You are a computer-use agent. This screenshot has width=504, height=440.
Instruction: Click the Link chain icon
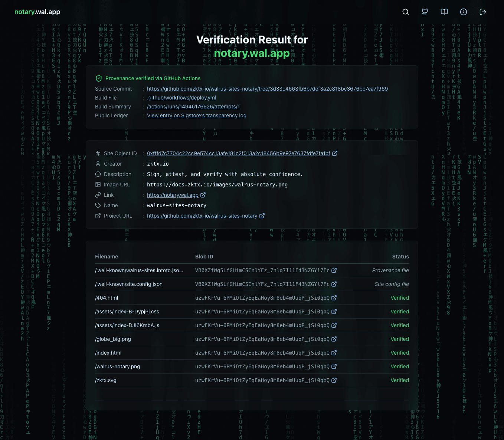98,195
